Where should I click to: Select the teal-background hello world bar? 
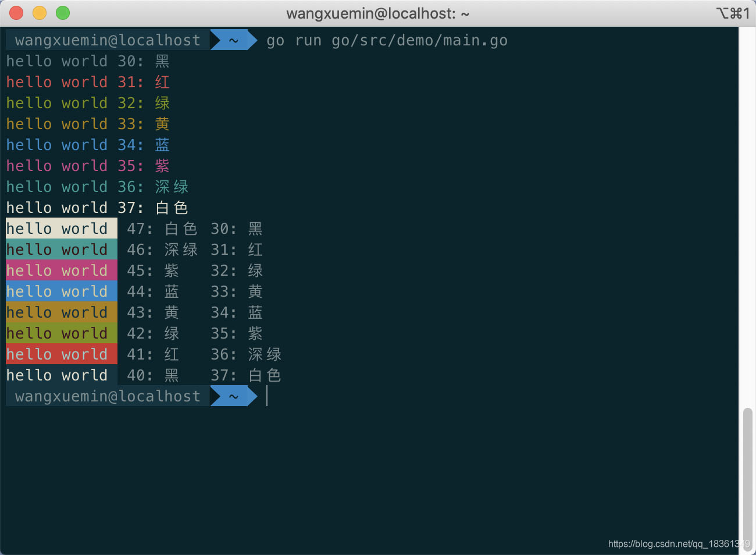61,250
